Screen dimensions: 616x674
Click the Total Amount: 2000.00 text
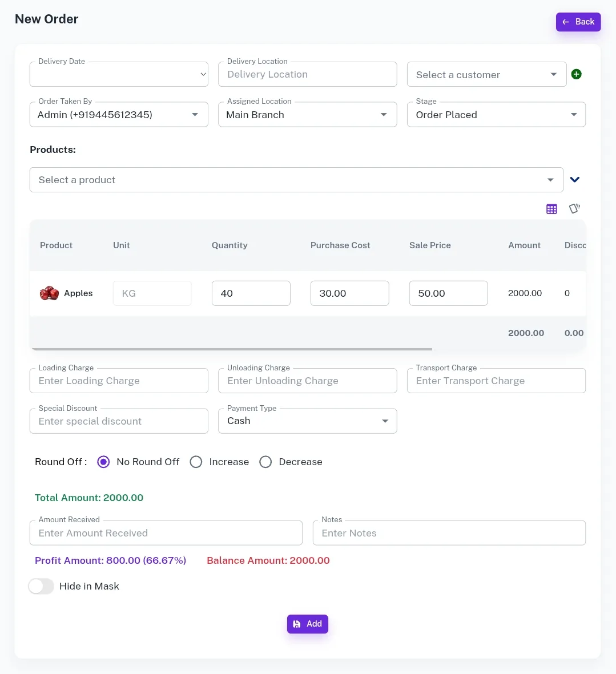point(89,498)
